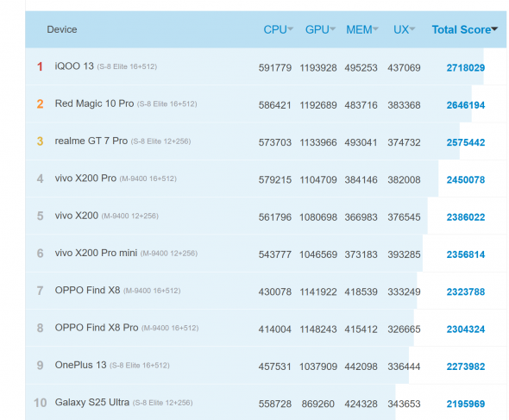
Task: Select Red Magic MEM score 483716
Action: 361,105
